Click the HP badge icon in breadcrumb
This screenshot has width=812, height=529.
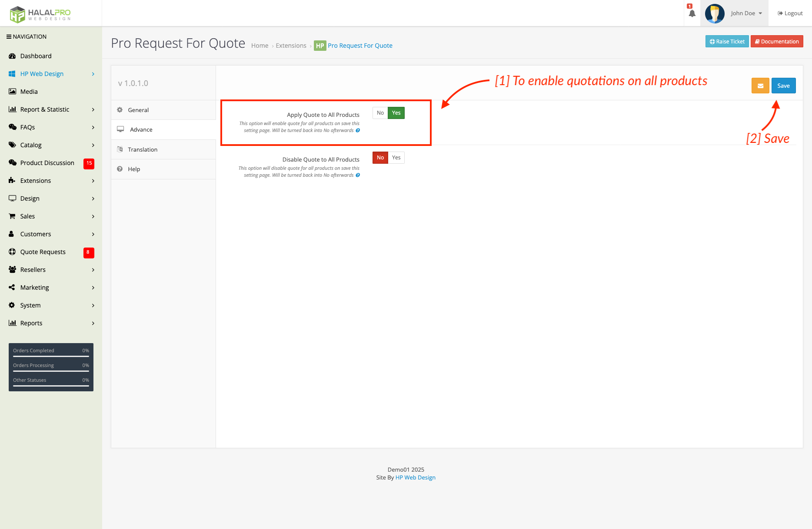320,46
